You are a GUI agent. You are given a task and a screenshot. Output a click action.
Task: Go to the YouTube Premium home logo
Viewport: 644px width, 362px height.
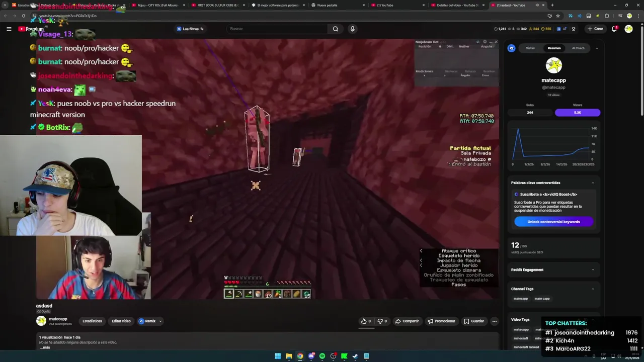[31, 29]
